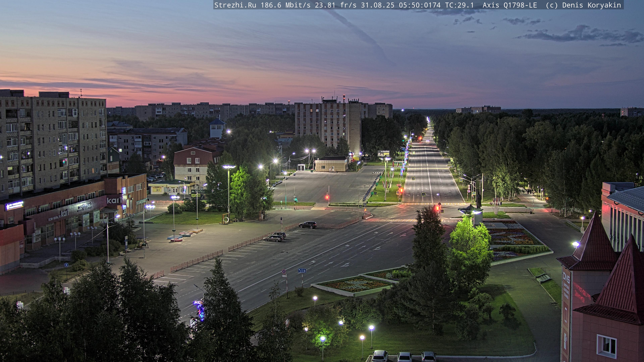Click the statue beside the flower beds
Image resolution: width=644 pixels, height=362 pixels.
478,200
